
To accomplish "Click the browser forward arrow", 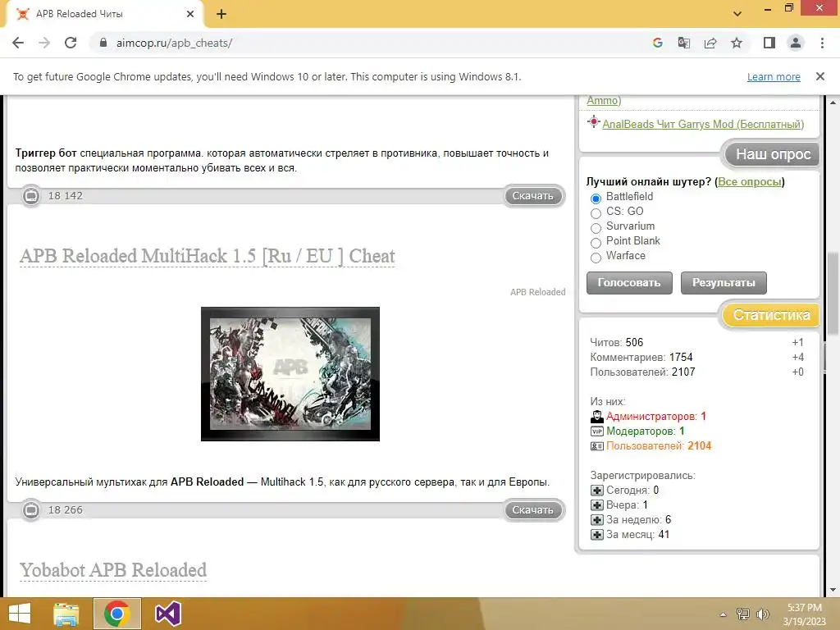I will 44,43.
